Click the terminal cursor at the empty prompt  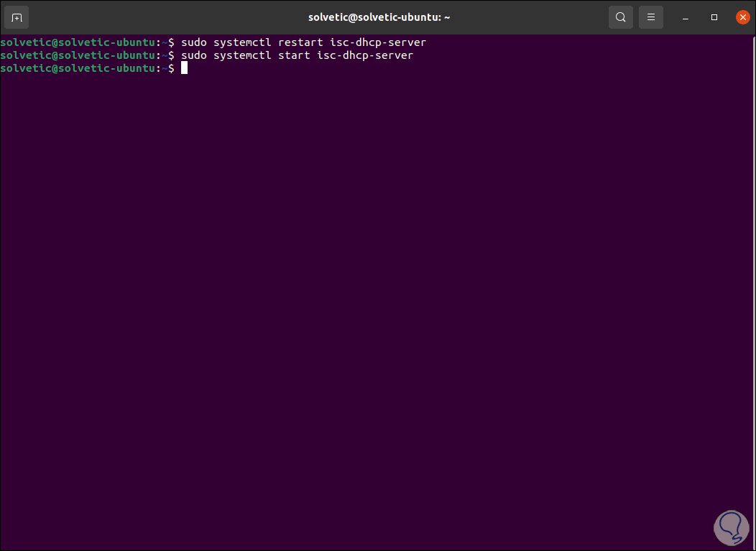tap(184, 68)
